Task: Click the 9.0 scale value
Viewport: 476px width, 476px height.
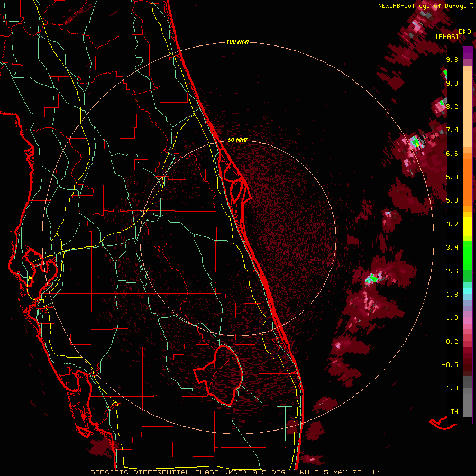Action: [452, 83]
